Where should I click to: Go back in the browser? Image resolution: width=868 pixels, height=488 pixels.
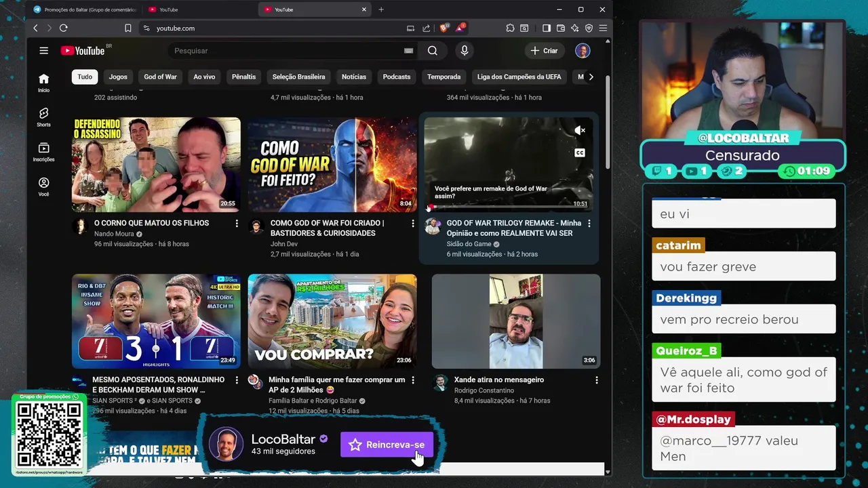click(36, 28)
